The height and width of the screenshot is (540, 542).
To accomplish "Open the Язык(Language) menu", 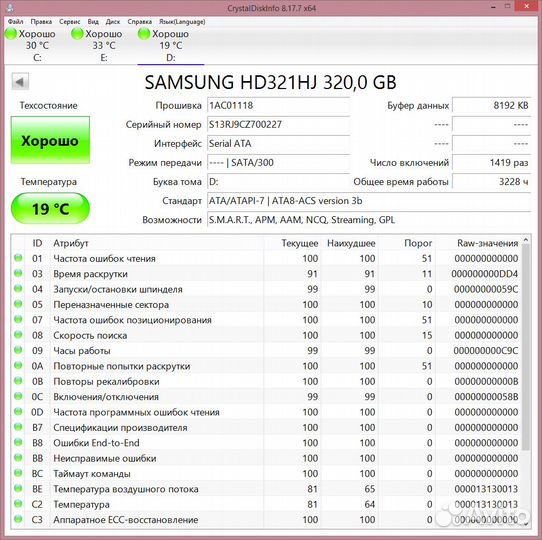I will (x=182, y=21).
